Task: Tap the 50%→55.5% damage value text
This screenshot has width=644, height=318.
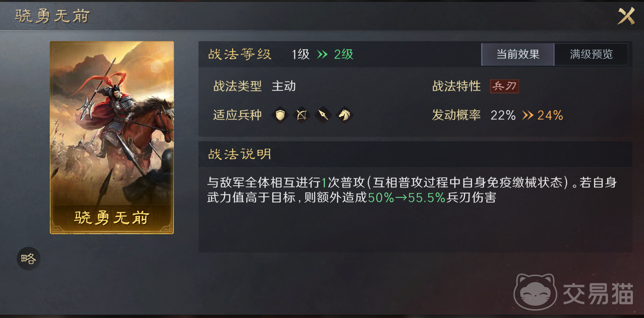Action: point(406,198)
